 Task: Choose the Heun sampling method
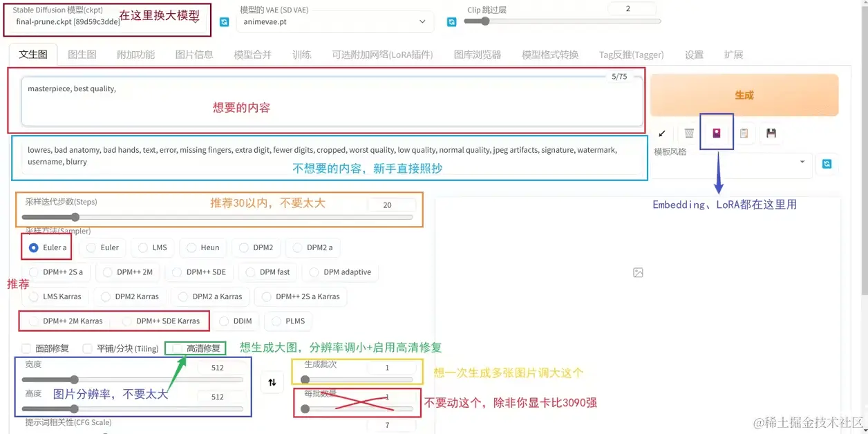pos(203,247)
